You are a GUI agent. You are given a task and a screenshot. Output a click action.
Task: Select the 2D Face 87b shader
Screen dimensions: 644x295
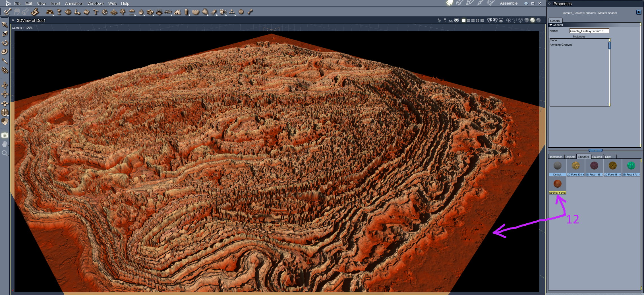pos(631,168)
